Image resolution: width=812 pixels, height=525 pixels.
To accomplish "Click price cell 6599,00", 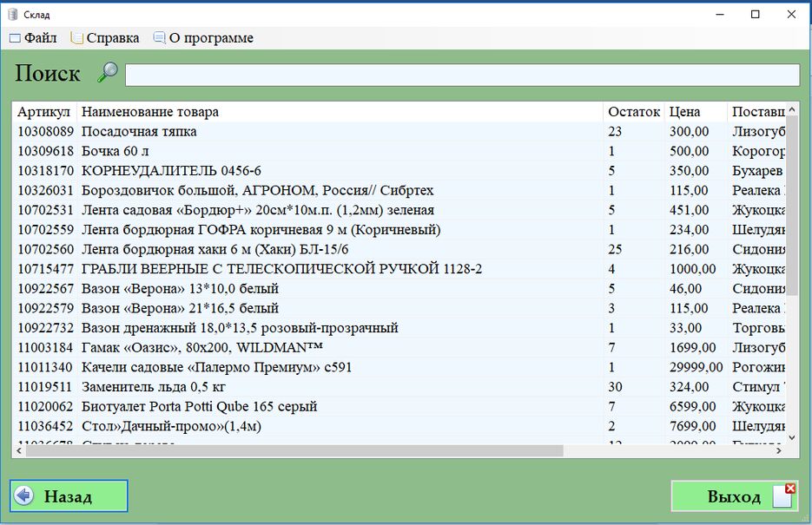I will point(693,407).
